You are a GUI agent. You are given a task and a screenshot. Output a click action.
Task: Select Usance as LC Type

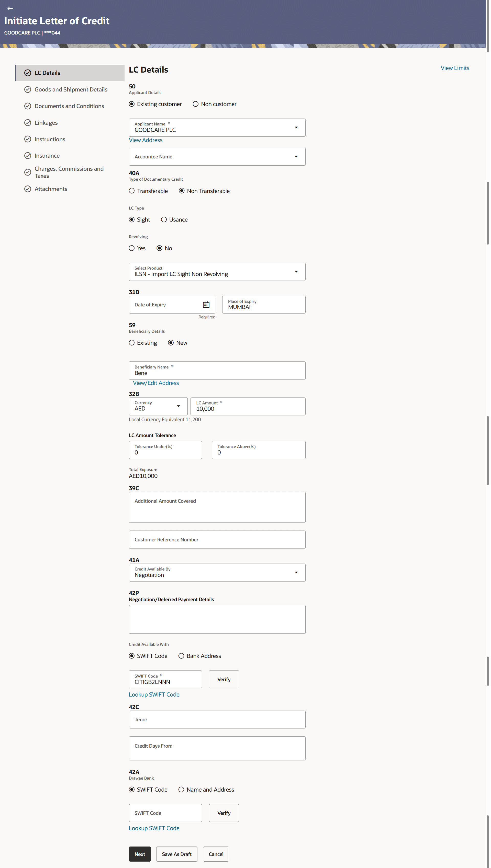click(164, 220)
